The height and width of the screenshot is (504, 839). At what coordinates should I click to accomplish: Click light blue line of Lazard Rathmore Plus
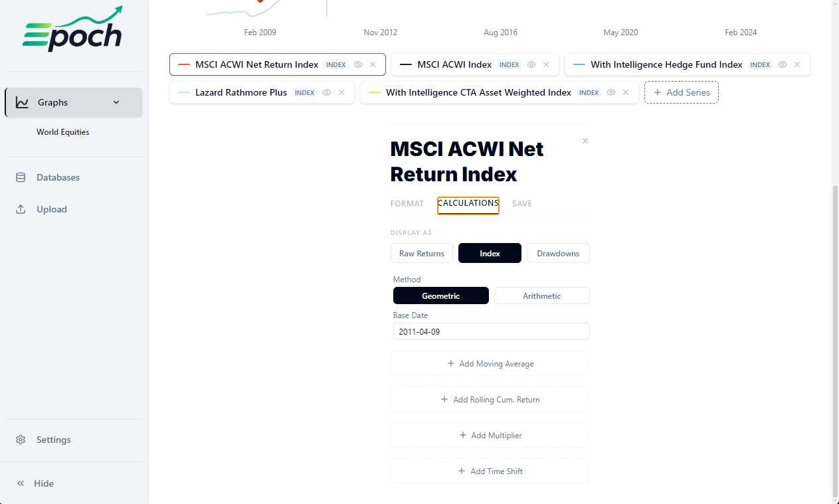pyautogui.click(x=184, y=92)
